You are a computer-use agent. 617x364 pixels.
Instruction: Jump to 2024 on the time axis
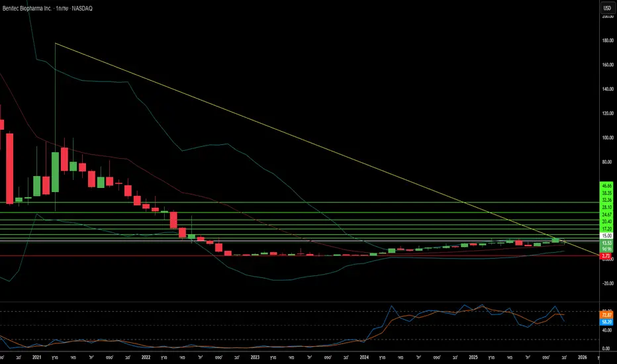[x=364, y=357]
